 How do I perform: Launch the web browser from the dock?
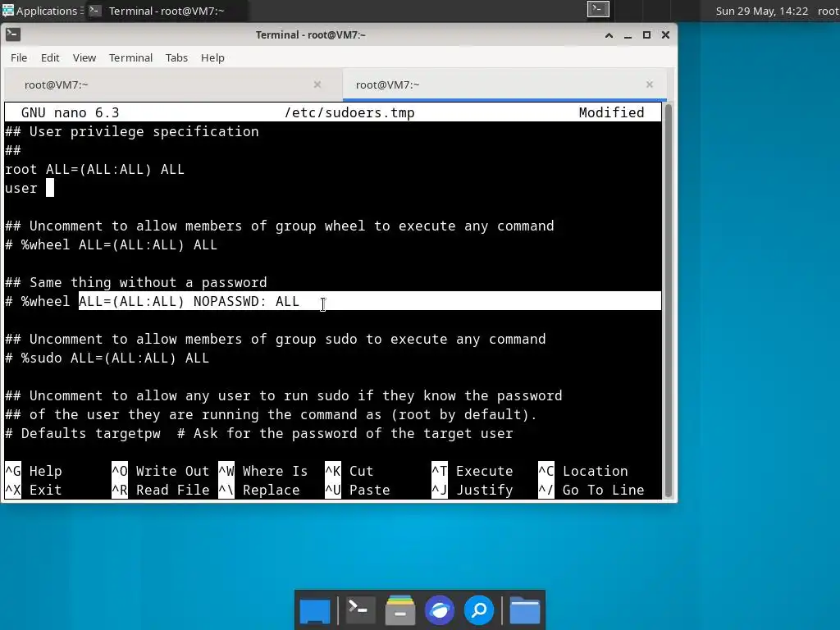click(x=440, y=610)
